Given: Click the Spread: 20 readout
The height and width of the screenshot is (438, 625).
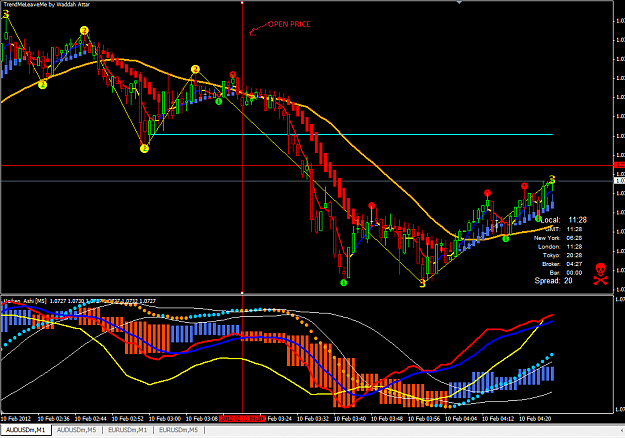Looking at the screenshot, I should pos(554,281).
